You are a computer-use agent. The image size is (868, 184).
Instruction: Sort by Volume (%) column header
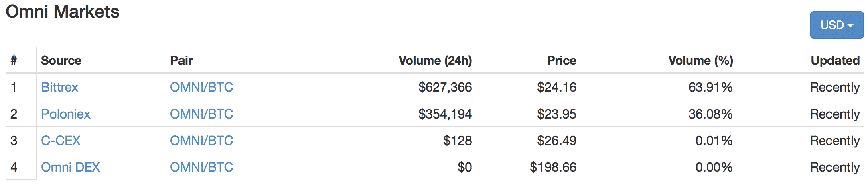(701, 61)
